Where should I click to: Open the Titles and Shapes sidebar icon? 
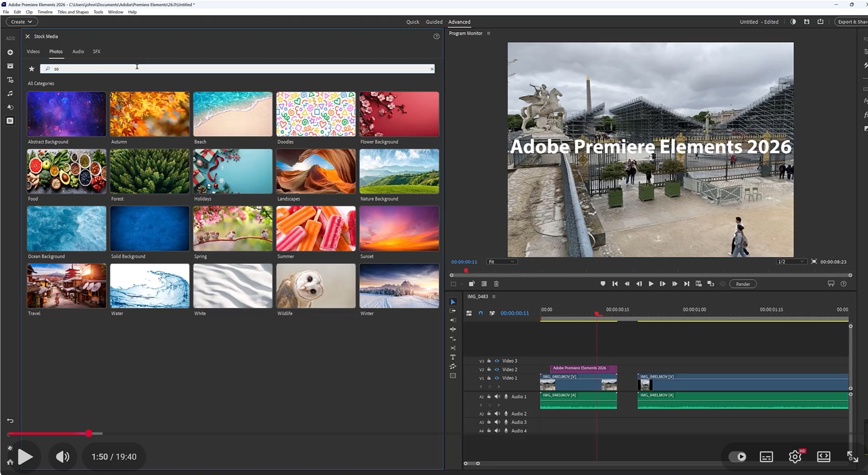(10, 80)
